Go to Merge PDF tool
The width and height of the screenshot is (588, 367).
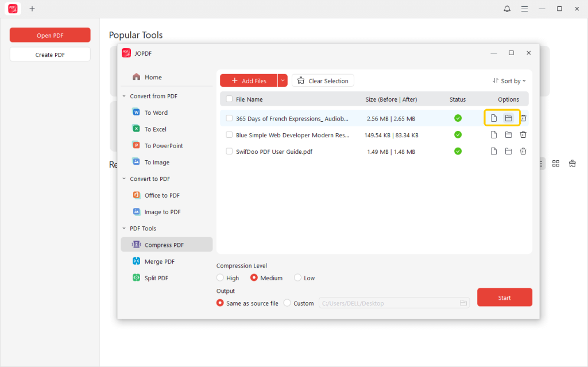click(159, 261)
